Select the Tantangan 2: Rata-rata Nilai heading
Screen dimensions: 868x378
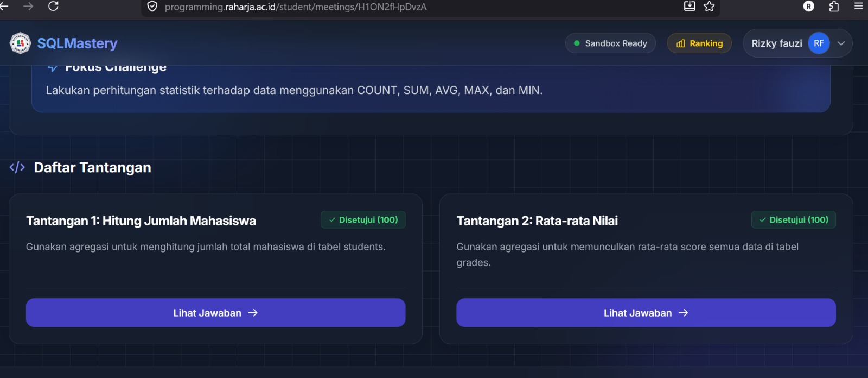pos(537,221)
